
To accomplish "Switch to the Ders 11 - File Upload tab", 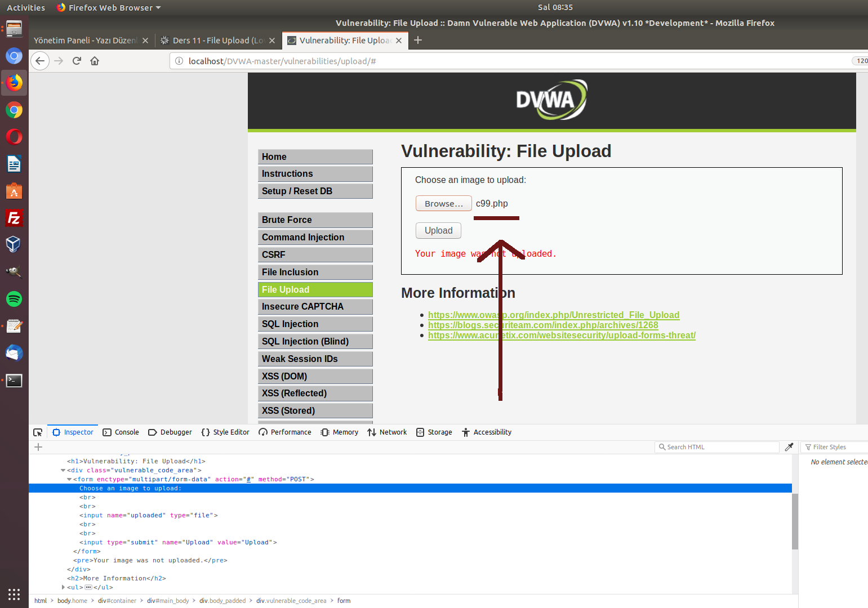I will (x=213, y=41).
